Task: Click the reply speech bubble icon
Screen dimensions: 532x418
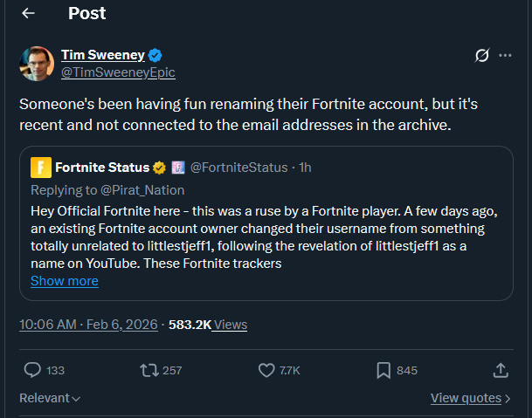Action: coord(32,370)
